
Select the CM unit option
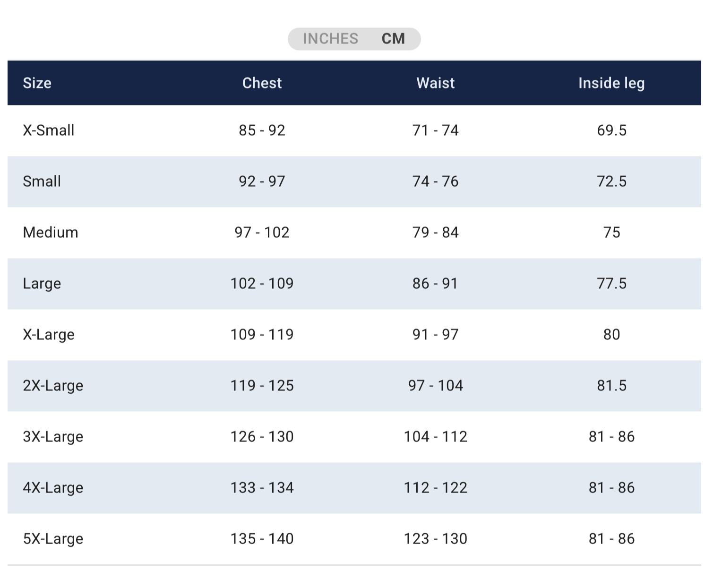pyautogui.click(x=393, y=39)
